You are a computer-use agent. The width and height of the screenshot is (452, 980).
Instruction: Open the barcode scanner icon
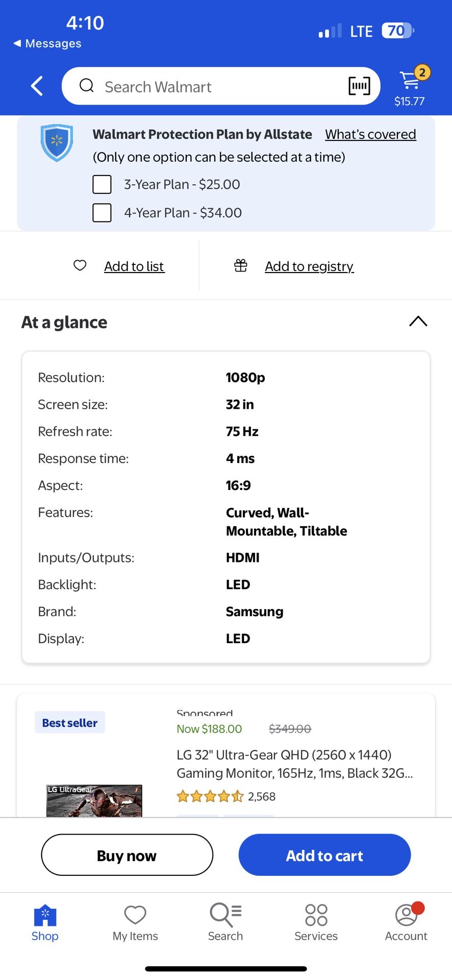pyautogui.click(x=359, y=86)
